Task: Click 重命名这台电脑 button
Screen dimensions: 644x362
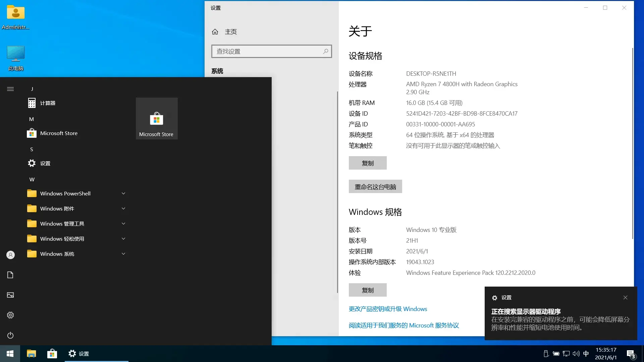Action: [375, 186]
